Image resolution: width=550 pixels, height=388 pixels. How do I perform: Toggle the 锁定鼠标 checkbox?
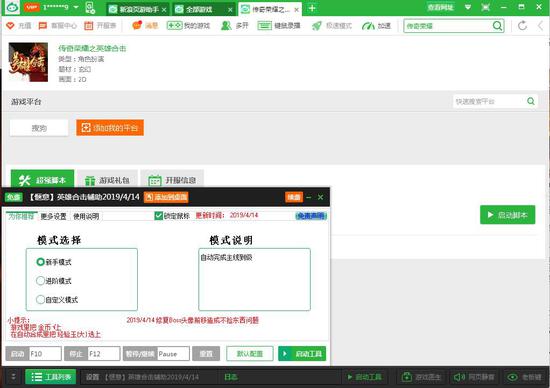coord(159,216)
